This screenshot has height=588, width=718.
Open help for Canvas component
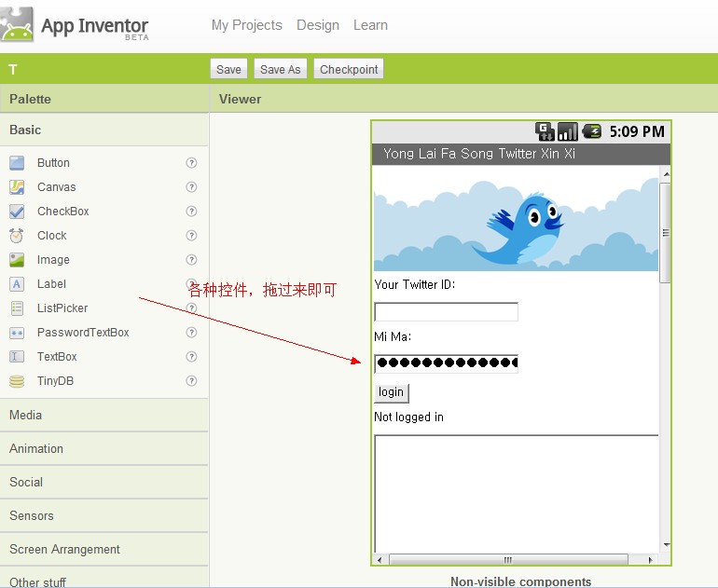click(x=191, y=187)
